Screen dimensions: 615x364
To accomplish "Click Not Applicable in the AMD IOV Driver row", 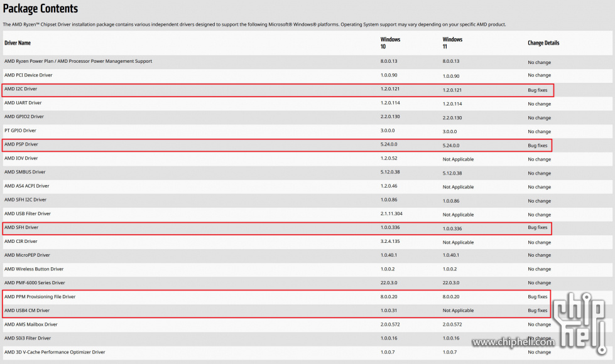I will point(458,159).
